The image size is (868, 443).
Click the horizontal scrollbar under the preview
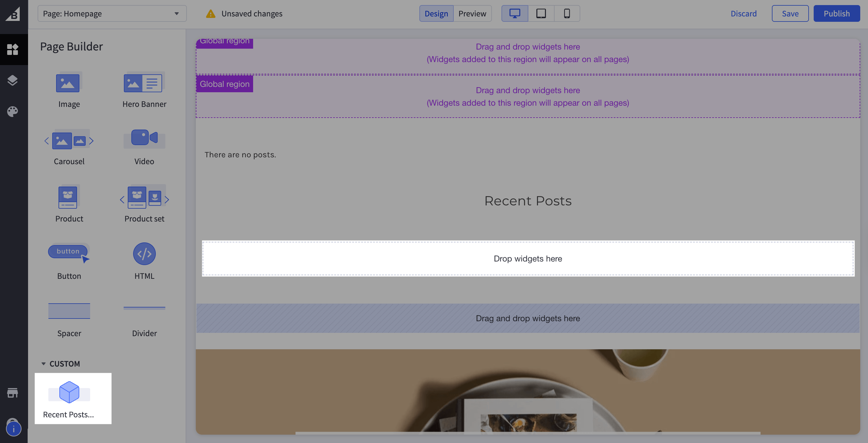click(528, 433)
